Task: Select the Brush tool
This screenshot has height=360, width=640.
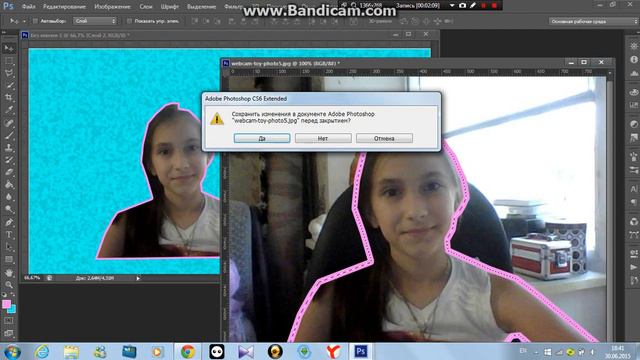Action: 9,135
